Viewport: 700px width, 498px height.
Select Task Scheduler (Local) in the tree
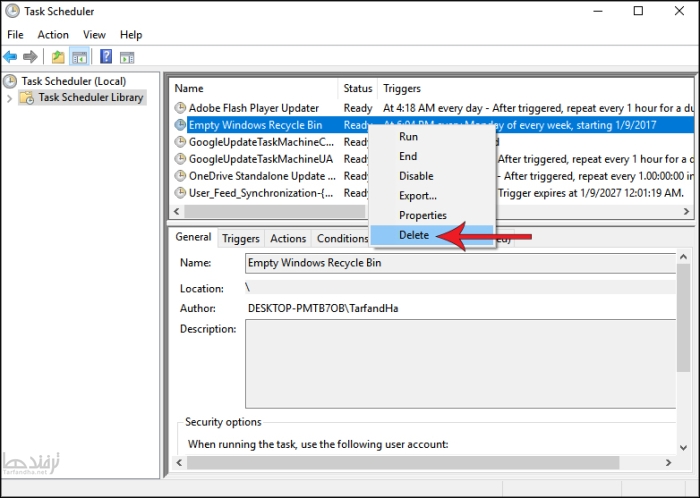coord(74,81)
